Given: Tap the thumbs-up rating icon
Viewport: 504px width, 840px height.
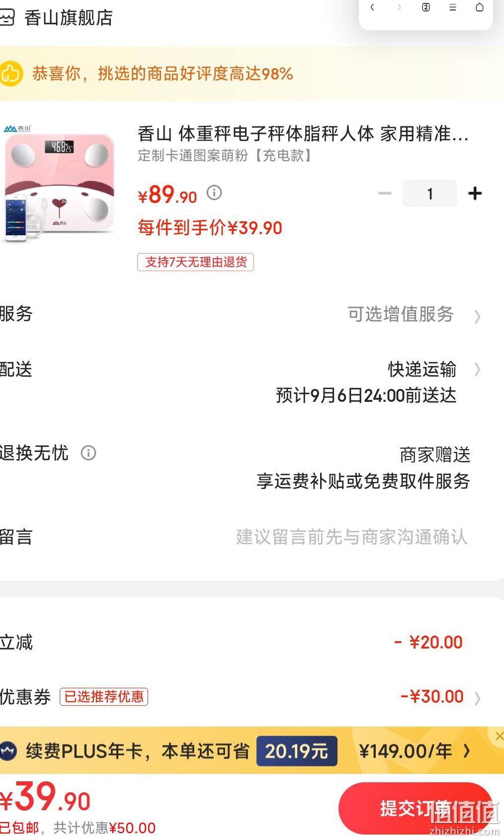Looking at the screenshot, I should (10, 74).
